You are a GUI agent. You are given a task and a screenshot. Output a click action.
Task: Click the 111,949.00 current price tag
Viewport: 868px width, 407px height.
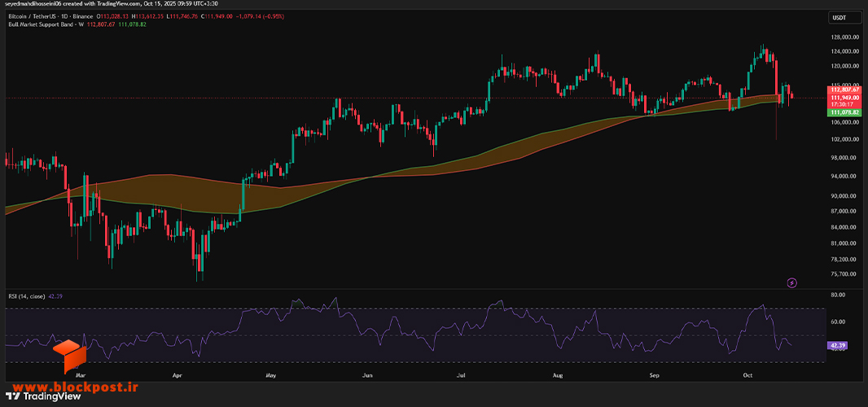point(844,97)
